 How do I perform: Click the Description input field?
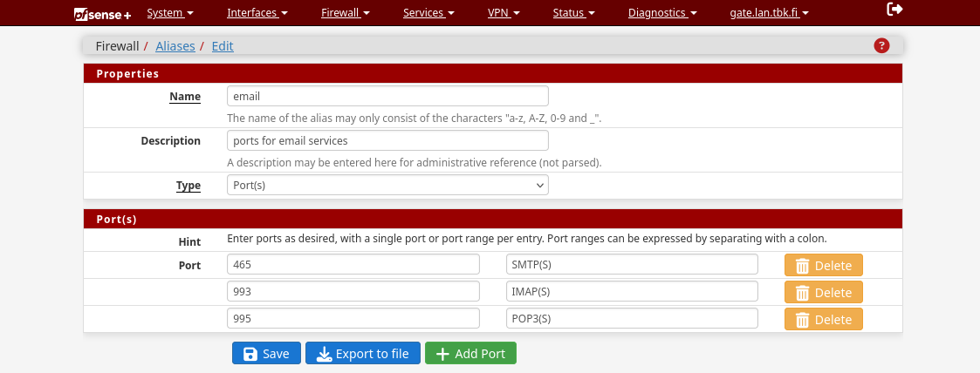point(387,140)
